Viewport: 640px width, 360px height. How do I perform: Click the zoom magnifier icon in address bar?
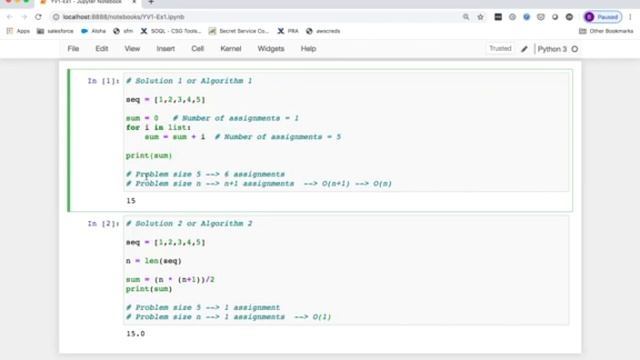[x=466, y=17]
